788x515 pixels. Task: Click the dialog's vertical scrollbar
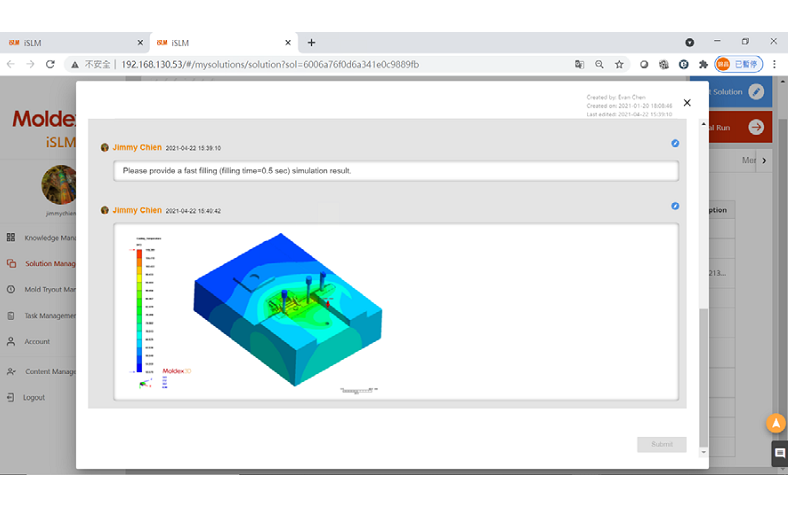(x=703, y=377)
